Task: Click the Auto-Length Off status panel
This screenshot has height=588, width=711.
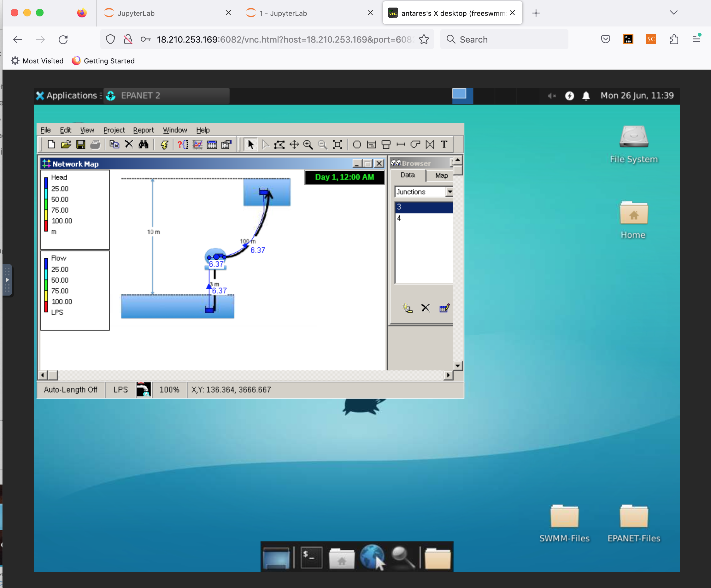Action: click(x=70, y=390)
